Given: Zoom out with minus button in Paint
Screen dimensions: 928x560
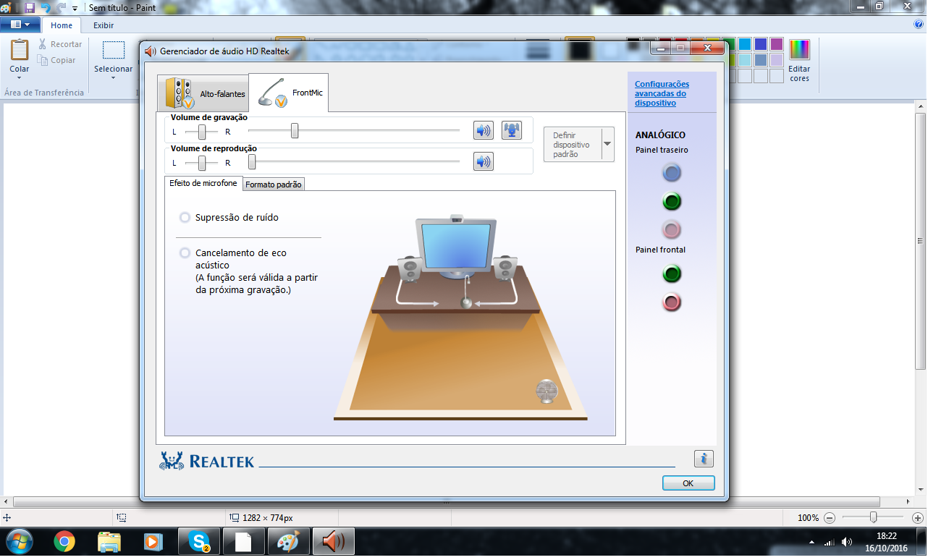Looking at the screenshot, I should tap(830, 518).
